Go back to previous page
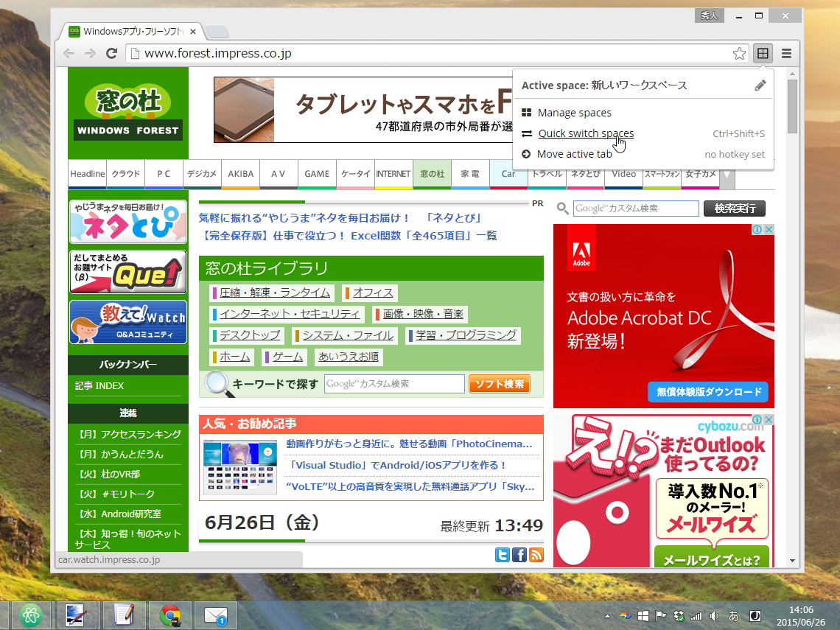Viewport: 840px width, 630px height. pos(69,53)
